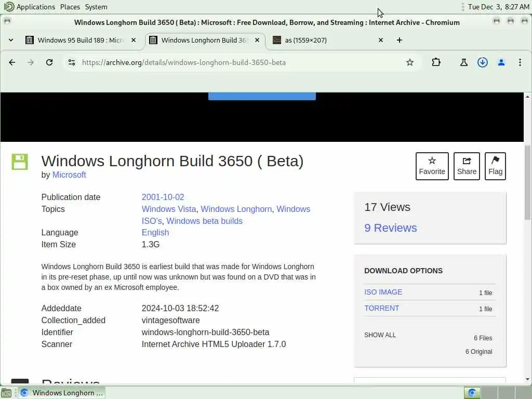Open site information icon in address bar
Image resolution: width=532 pixels, height=399 pixels.
click(72, 62)
